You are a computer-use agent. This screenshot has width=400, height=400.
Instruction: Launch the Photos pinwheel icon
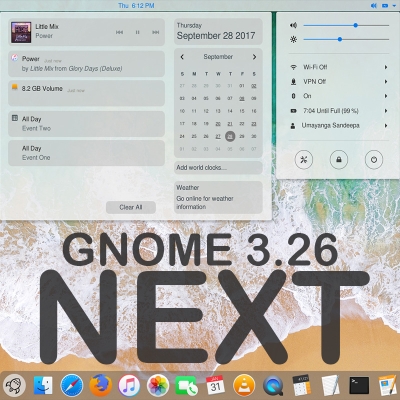(158, 386)
